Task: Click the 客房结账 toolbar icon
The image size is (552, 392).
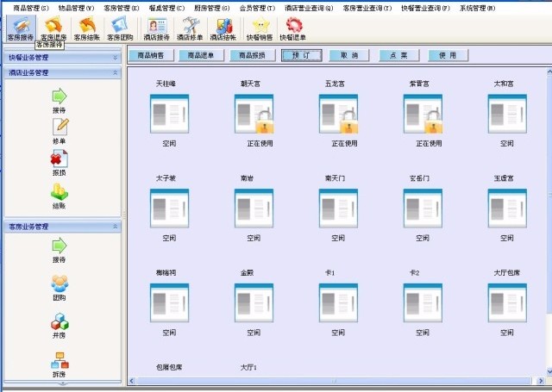Action: coord(87,28)
